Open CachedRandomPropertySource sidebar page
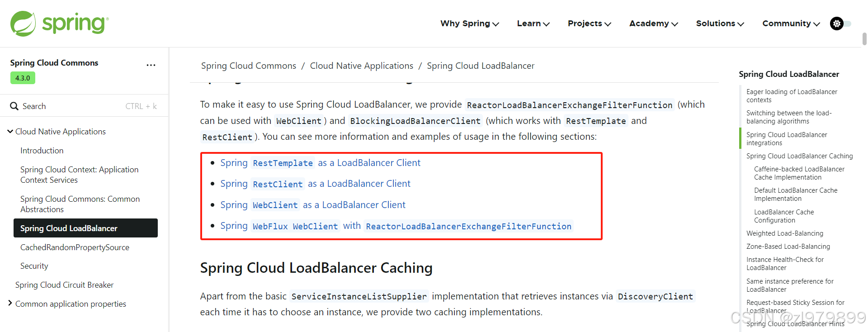The image size is (868, 332). 75,247
